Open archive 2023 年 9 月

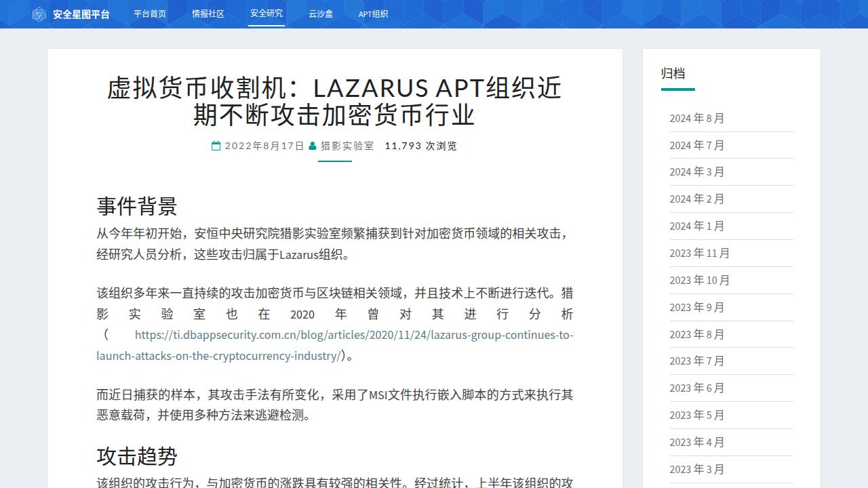click(697, 307)
